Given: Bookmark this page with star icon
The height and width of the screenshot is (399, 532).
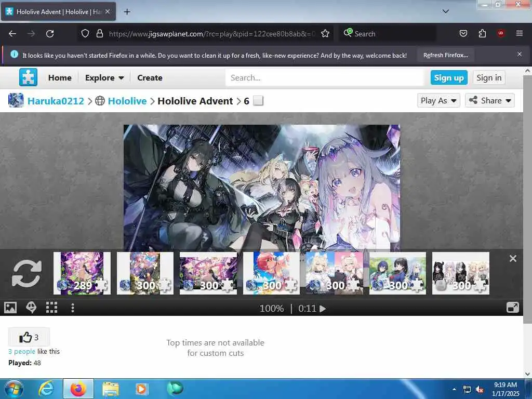Looking at the screenshot, I should coord(325,34).
